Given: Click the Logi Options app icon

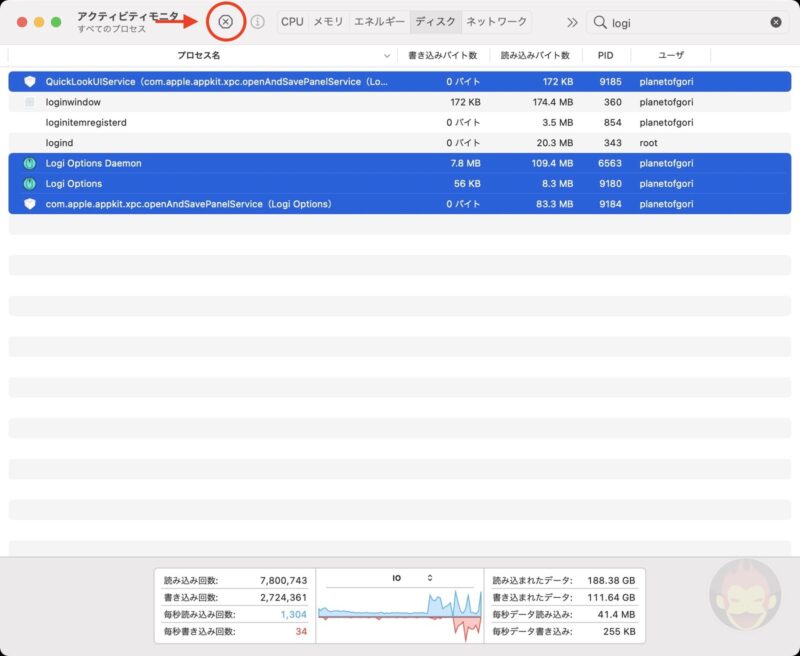Looking at the screenshot, I should click(x=29, y=184).
